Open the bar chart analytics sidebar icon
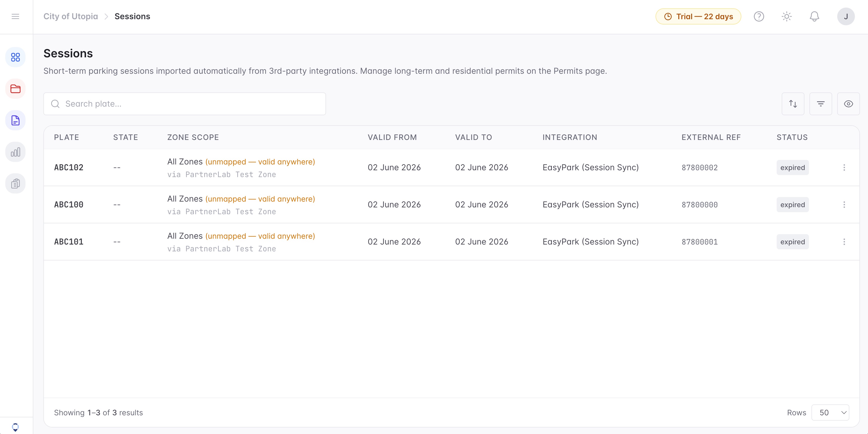The height and width of the screenshot is (434, 868). 15,152
